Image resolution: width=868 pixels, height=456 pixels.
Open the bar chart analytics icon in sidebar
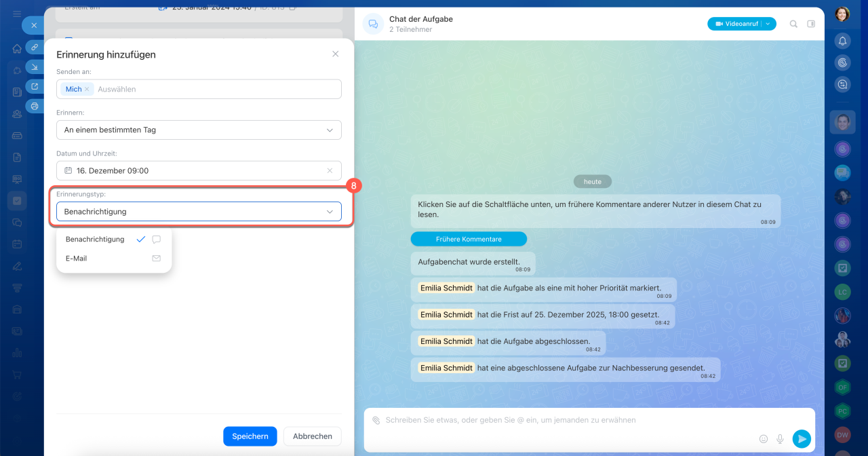coord(17,353)
